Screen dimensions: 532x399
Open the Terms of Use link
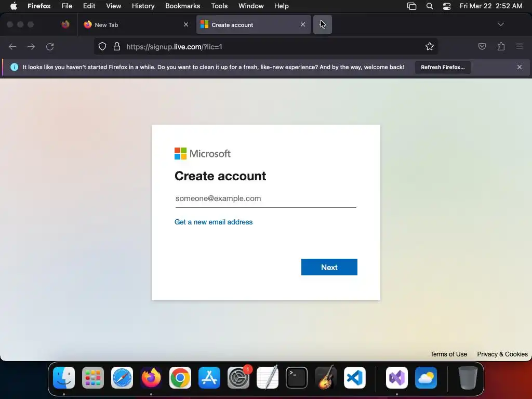(448, 354)
